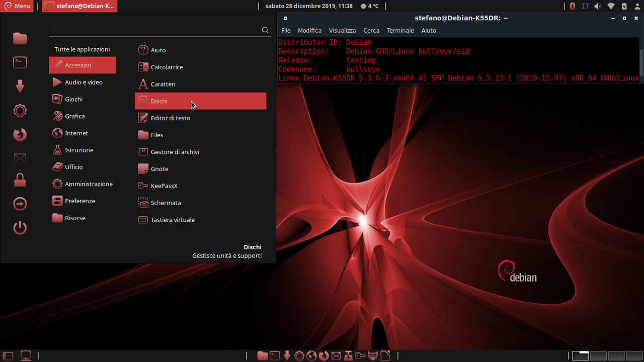Image resolution: width=644 pixels, height=362 pixels.
Task: Click the search magnifier icon in menu
Action: [265, 30]
